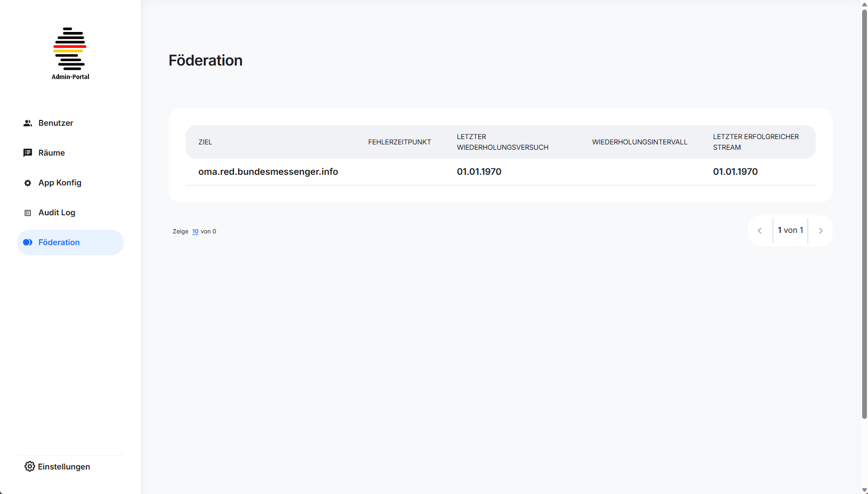Open the Audit Log menu item
Screen dimensions: 868x494
coord(70,213)
